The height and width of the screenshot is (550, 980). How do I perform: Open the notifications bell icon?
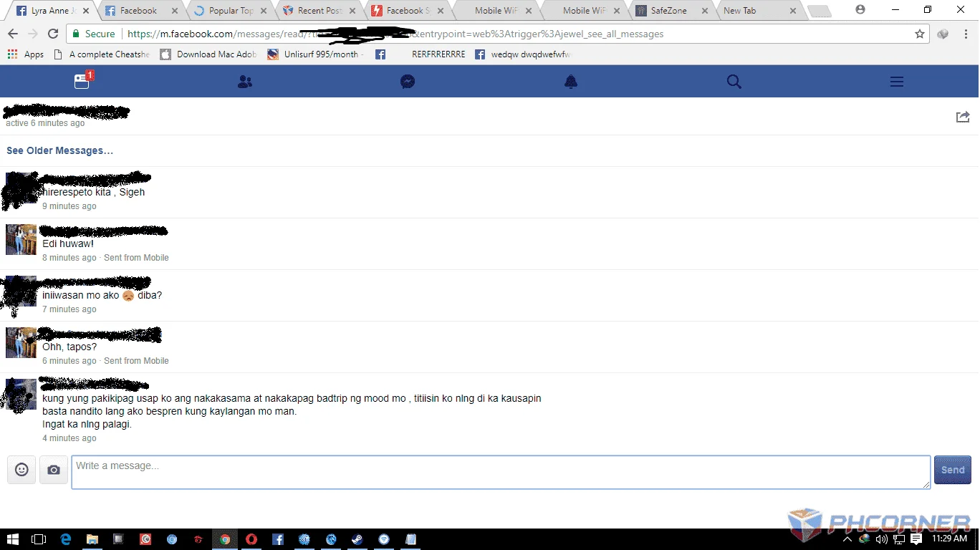tap(571, 82)
